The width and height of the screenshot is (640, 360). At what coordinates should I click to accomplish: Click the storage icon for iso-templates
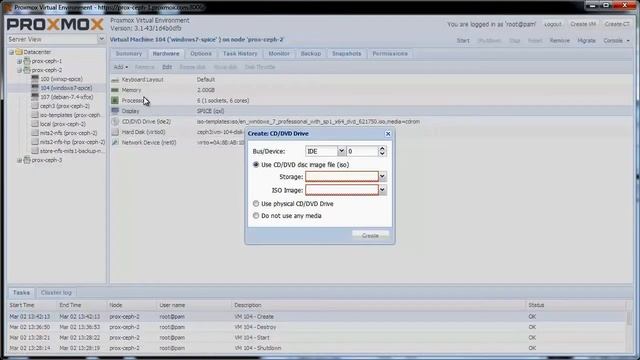point(35,115)
